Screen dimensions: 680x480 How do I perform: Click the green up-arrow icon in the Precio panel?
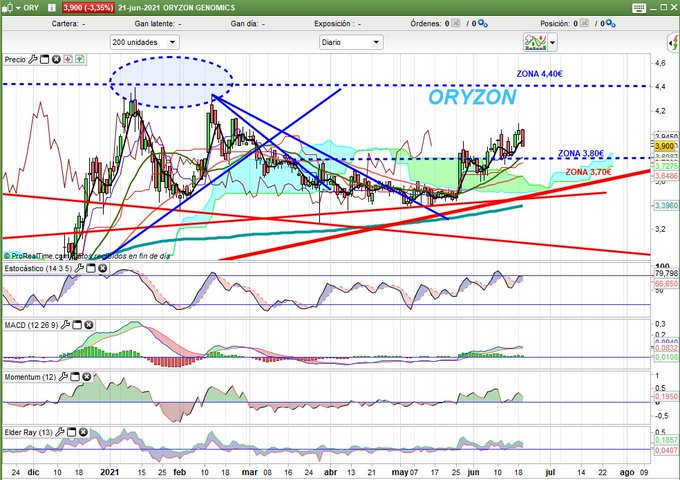80,59
